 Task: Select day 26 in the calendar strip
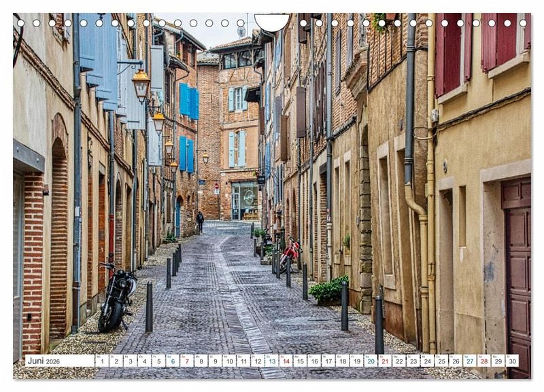point(456,361)
